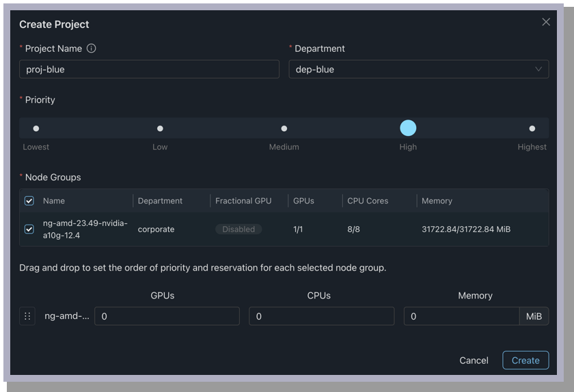
Task: Click the Name column header
Action: 54,201
